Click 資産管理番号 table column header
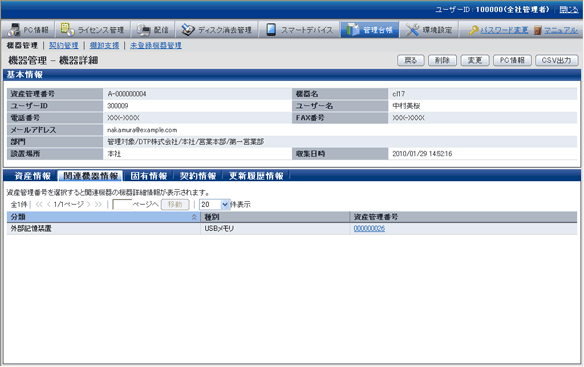Screen dimensions: 584x367 tap(463, 217)
